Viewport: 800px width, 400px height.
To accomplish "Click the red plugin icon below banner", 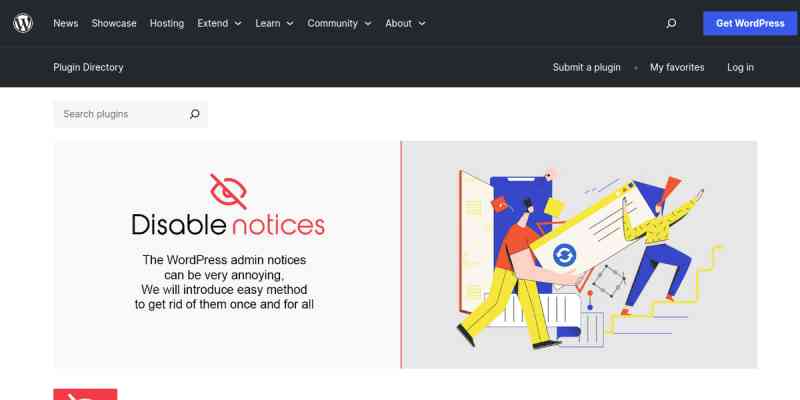I will point(85,394).
